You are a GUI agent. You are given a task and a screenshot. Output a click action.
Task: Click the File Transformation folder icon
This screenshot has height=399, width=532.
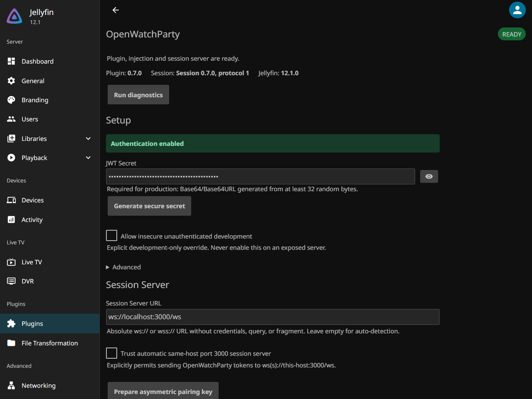[x=11, y=343]
